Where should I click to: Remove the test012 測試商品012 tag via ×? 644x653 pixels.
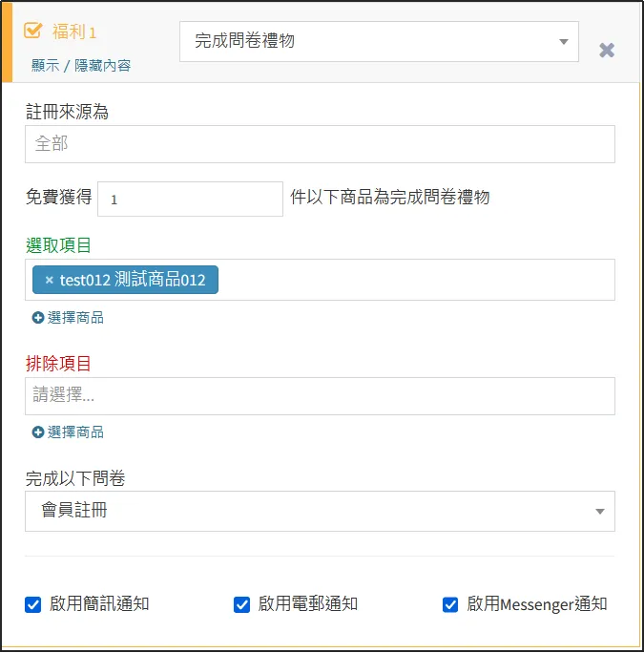[49, 280]
